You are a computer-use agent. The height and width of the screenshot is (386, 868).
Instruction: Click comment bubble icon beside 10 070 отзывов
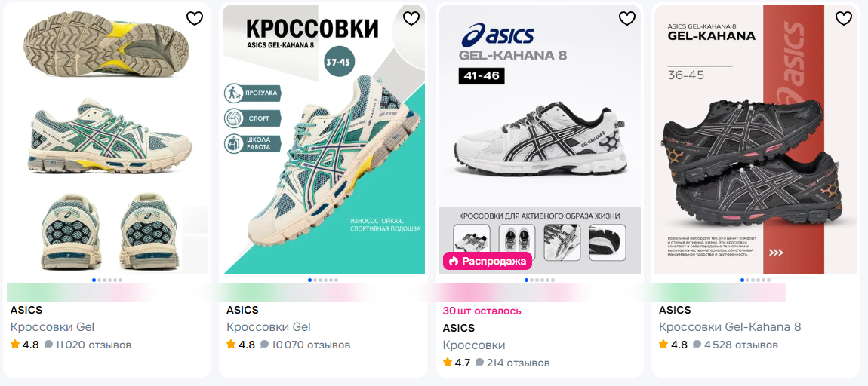(265, 345)
